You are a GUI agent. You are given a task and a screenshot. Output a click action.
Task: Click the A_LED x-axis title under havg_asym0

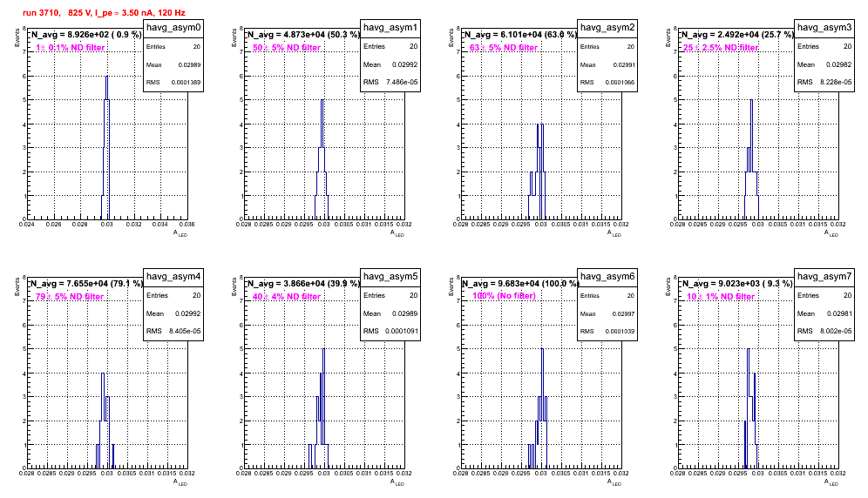pos(180,233)
